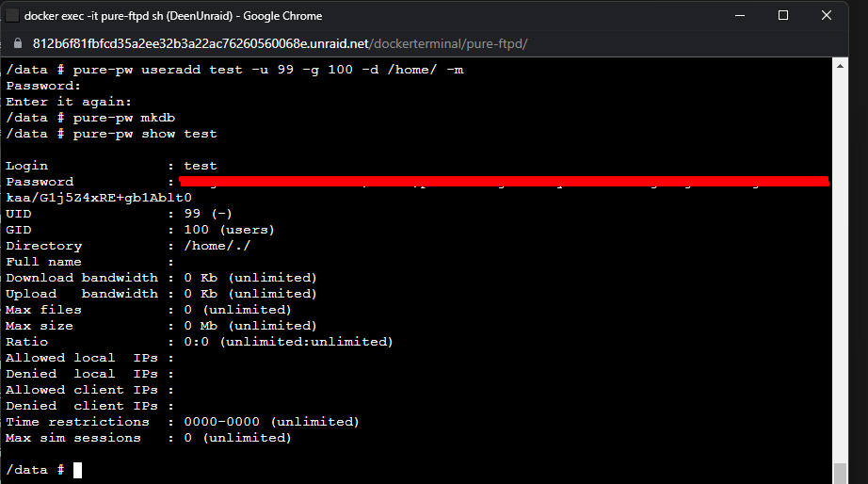This screenshot has width=868, height=484.
Task: Click the scrollbar thumb at the bottom
Action: click(x=840, y=474)
